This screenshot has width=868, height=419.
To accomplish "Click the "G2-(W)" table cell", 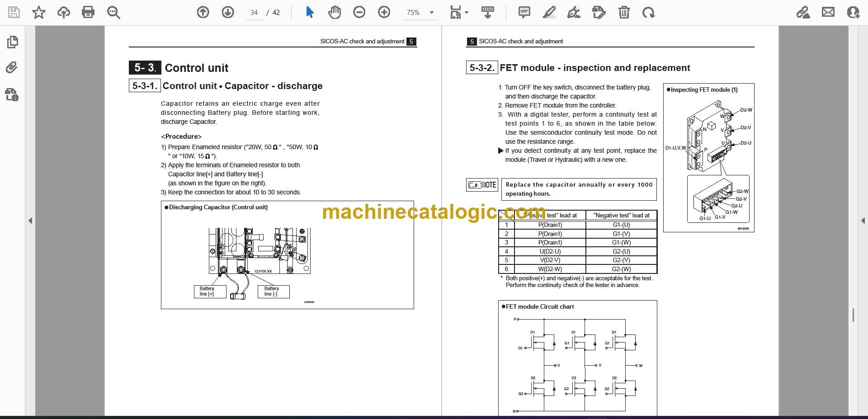I will tap(622, 269).
